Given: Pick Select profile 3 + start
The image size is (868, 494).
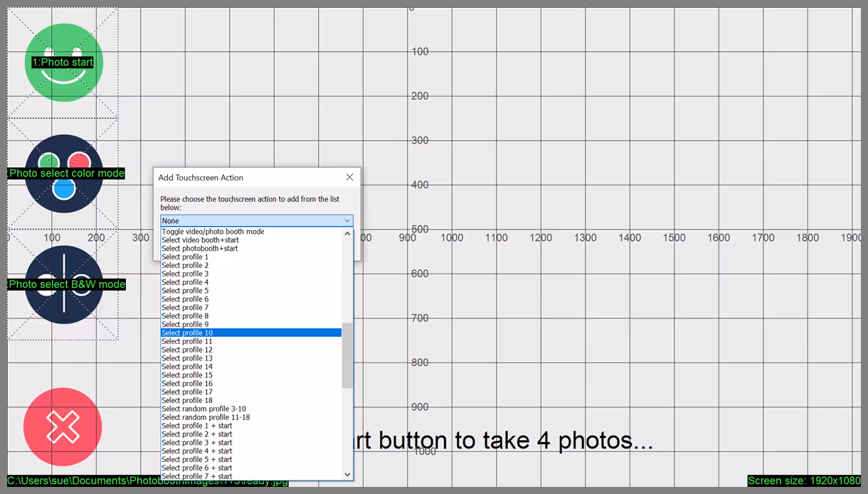Looking at the screenshot, I should (x=251, y=443).
